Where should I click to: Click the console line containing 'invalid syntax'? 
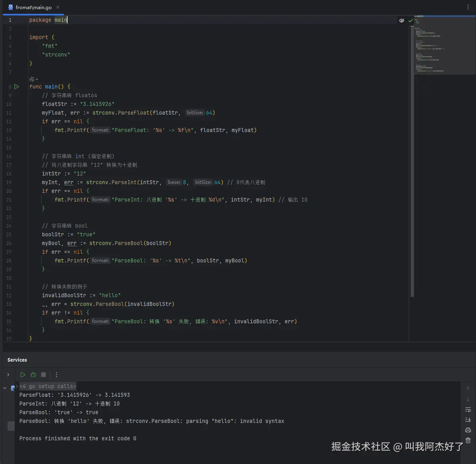(152, 421)
